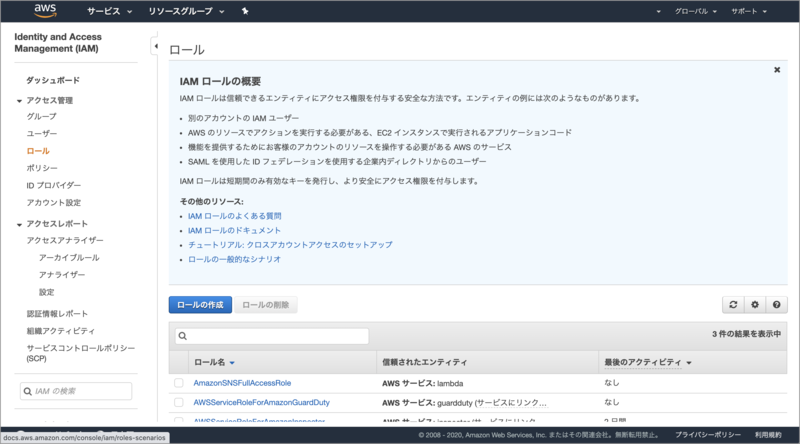Viewport: 800px width, 444px height.
Task: Click the ロールの削除 button
Action: [x=265, y=305]
